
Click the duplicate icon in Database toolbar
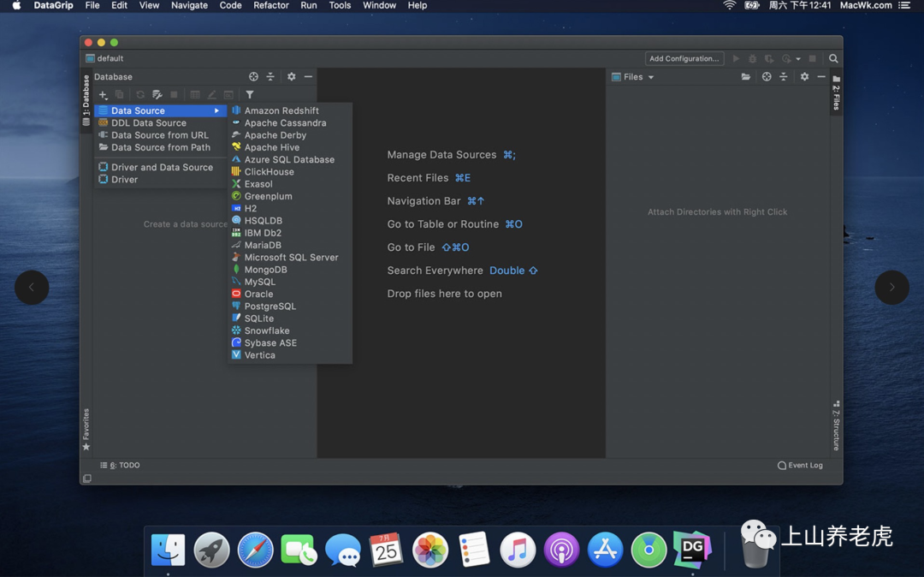(119, 94)
